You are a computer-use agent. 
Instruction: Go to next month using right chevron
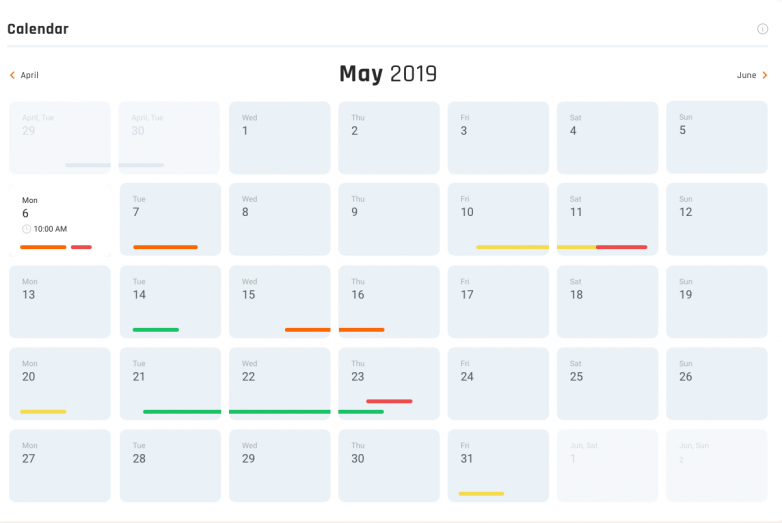coord(765,75)
